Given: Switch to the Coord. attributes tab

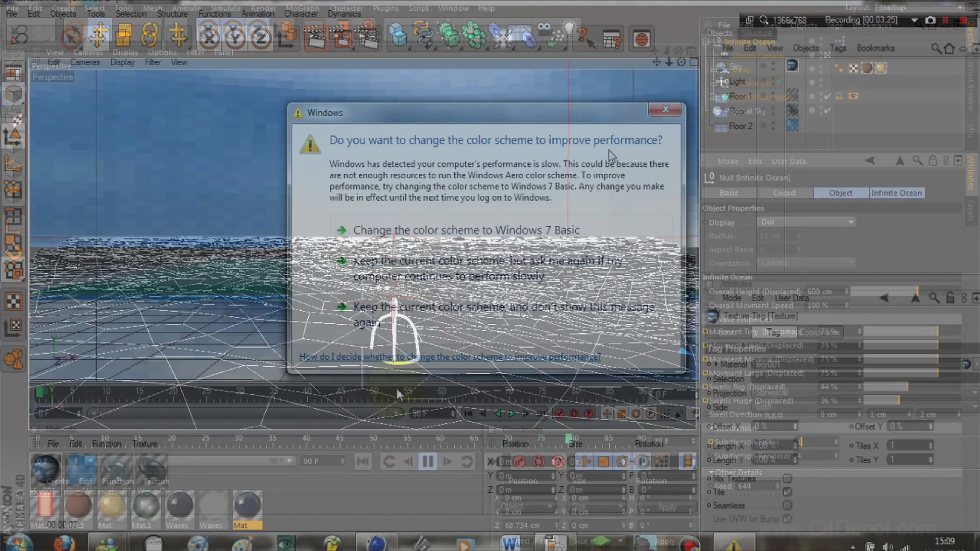Looking at the screenshot, I should click(784, 193).
